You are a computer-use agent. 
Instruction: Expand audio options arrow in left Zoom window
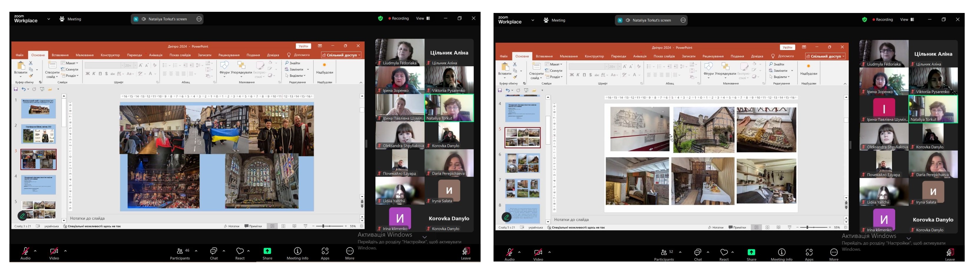tap(35, 251)
